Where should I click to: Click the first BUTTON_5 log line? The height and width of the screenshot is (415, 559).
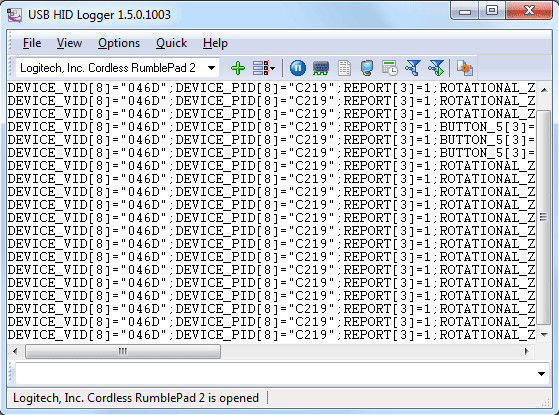click(271, 127)
